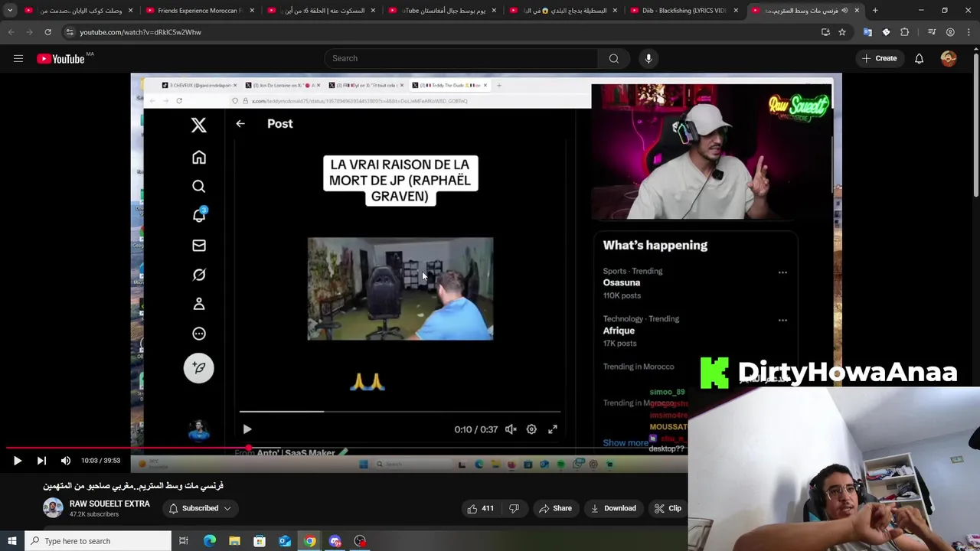This screenshot has height=551, width=980.
Task: Close the Dilb - Blackfishing tab
Action: pos(736,11)
